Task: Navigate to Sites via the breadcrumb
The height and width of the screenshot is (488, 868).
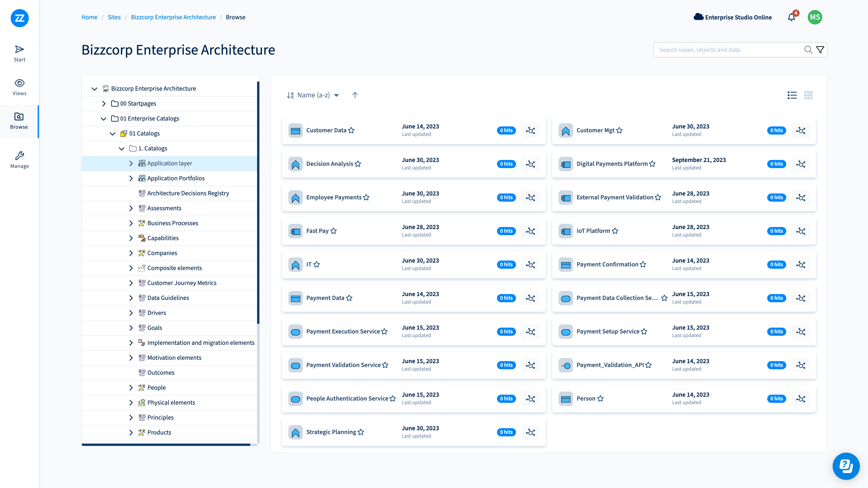Action: coord(114,17)
